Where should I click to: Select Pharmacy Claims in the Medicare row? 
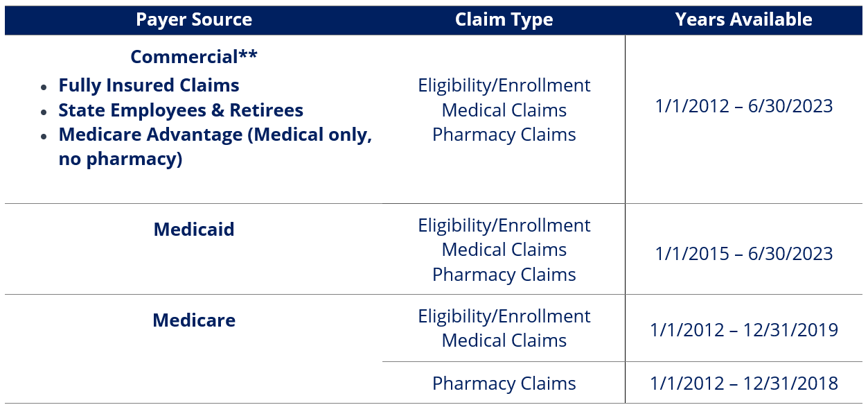[x=504, y=383]
